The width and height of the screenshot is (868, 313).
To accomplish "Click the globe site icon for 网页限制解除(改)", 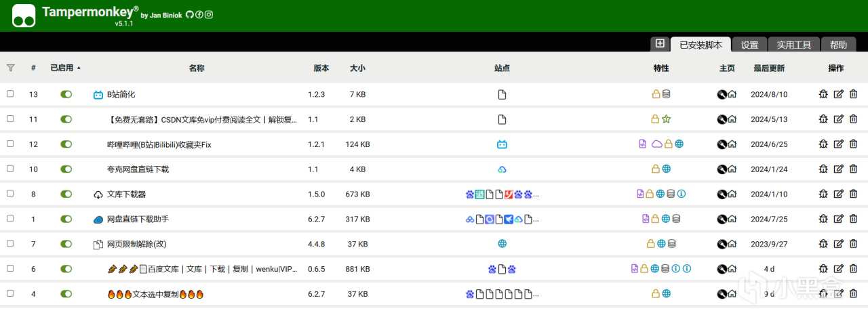I will tap(502, 243).
